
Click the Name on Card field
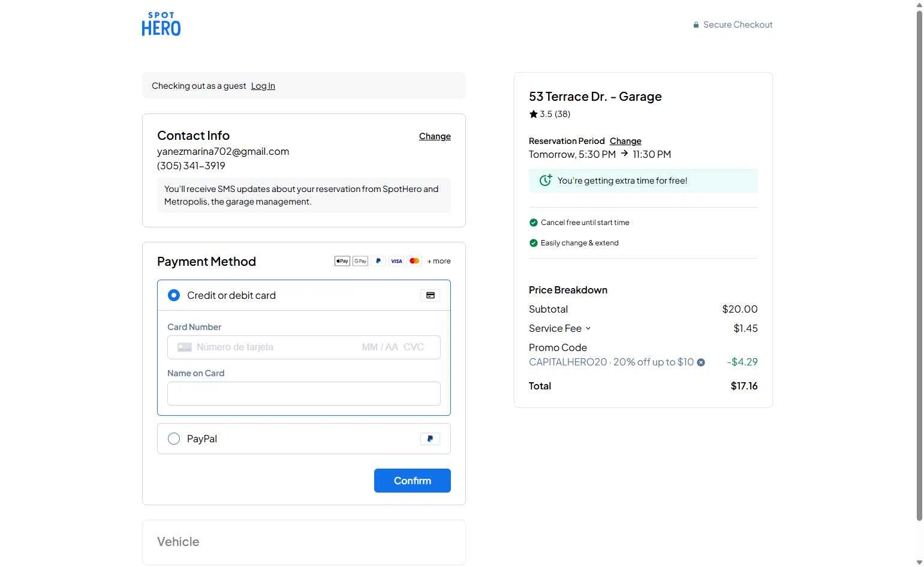click(303, 394)
